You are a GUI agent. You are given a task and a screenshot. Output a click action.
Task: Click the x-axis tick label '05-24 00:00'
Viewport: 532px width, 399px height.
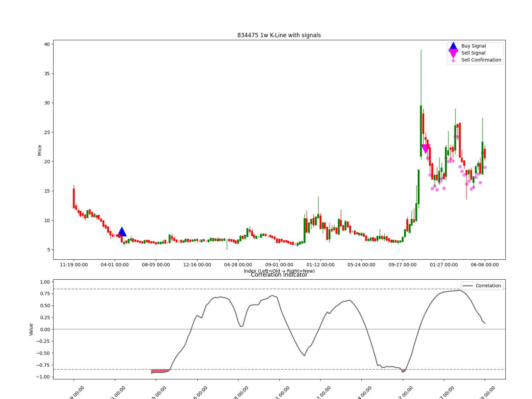click(x=361, y=265)
